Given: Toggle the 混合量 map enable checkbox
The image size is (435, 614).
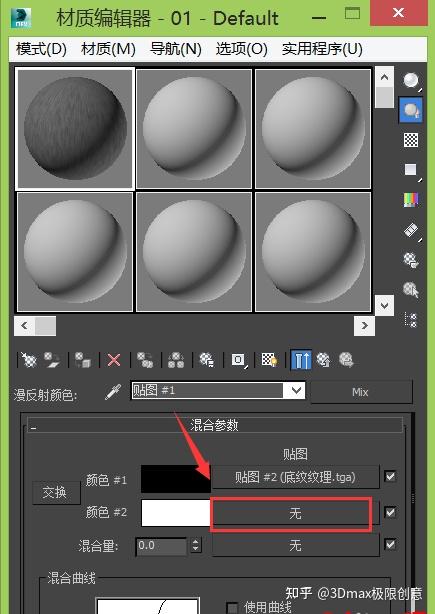Looking at the screenshot, I should 390,544.
